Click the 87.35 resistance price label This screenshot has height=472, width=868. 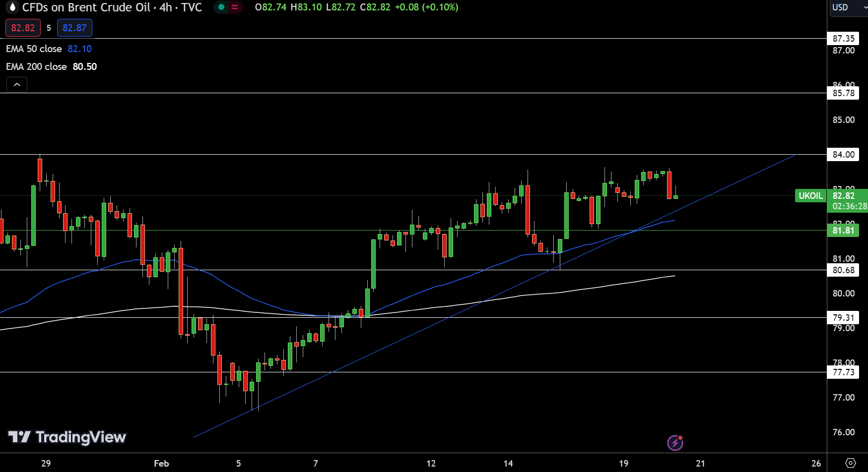843,39
